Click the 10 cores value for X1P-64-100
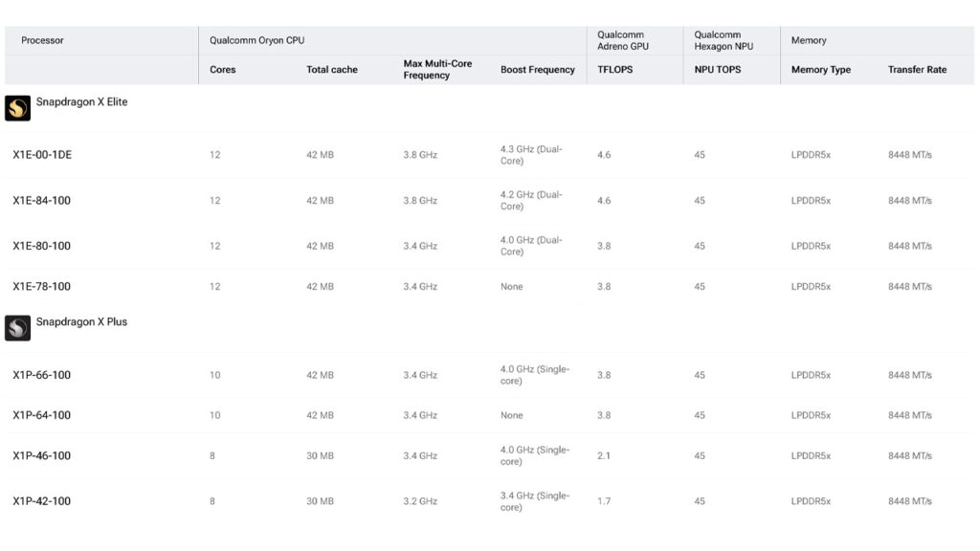980x551 pixels. coord(215,415)
